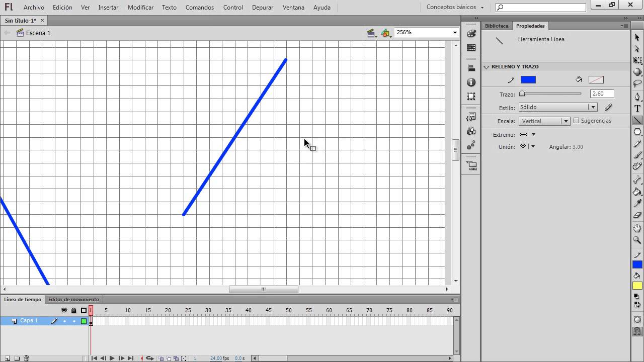Select the Pen tool
Viewport: 644px width, 362px height.
[637, 97]
